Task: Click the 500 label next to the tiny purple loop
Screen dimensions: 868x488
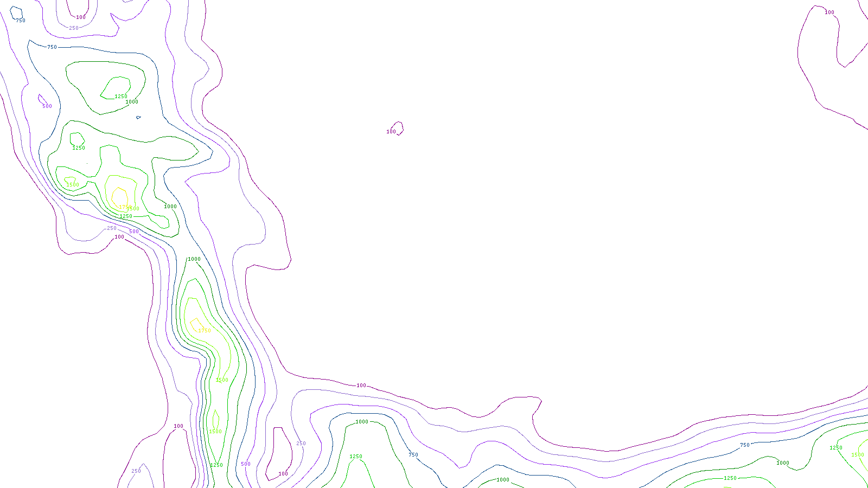Action: [x=47, y=106]
